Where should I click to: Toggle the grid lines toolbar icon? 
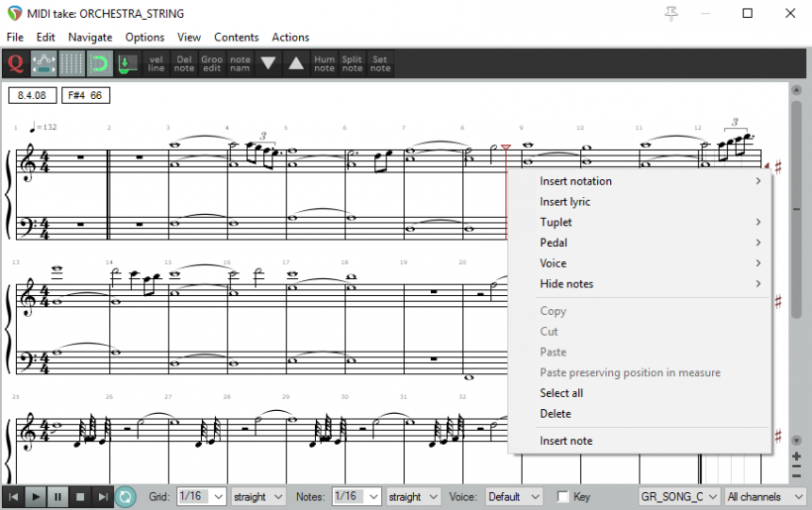[x=71, y=64]
